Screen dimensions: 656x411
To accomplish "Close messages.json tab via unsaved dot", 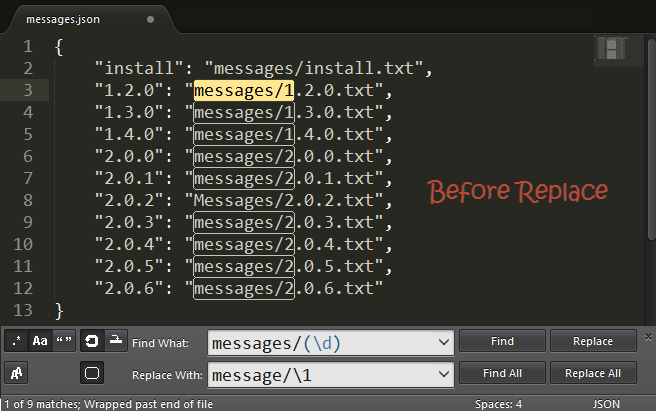I will [150, 20].
